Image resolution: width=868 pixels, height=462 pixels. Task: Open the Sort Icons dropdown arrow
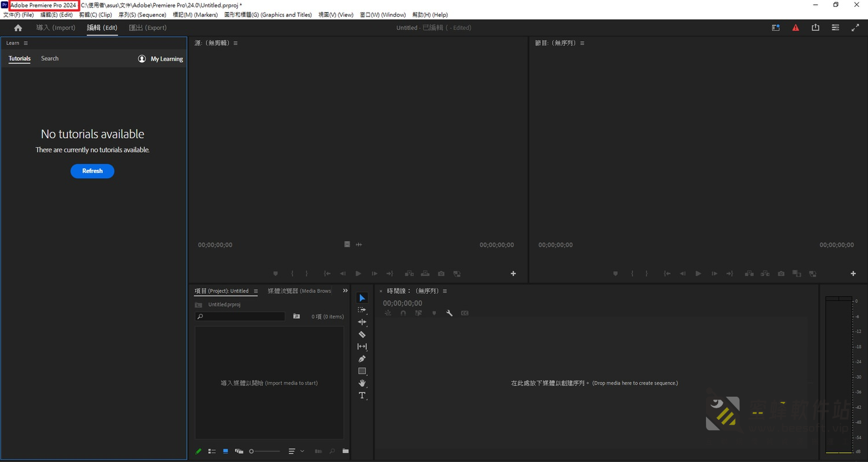(x=302, y=451)
